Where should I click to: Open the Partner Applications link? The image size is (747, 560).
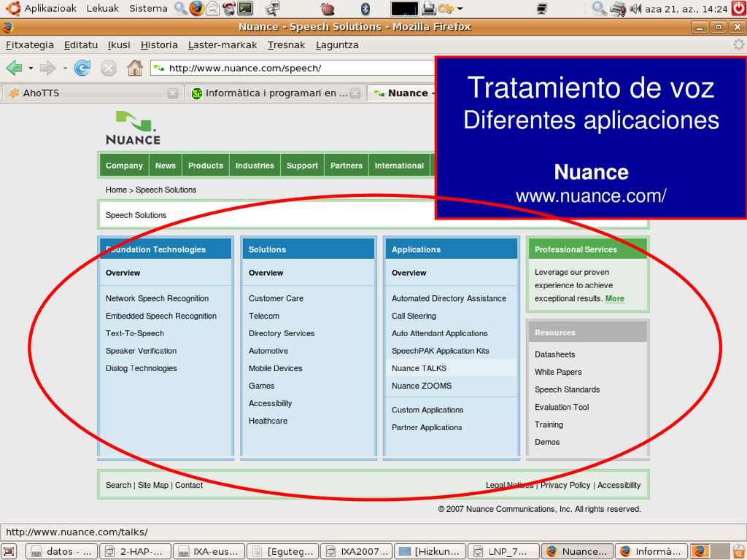427,427
